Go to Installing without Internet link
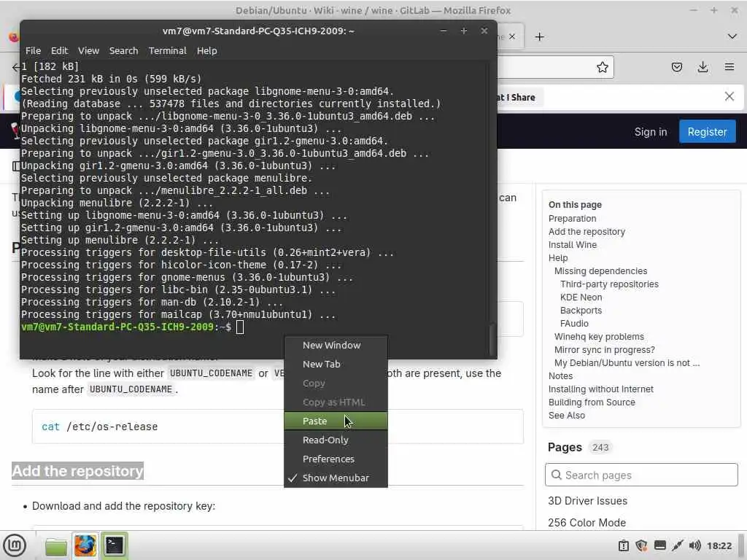The image size is (747, 560). pyautogui.click(x=600, y=389)
